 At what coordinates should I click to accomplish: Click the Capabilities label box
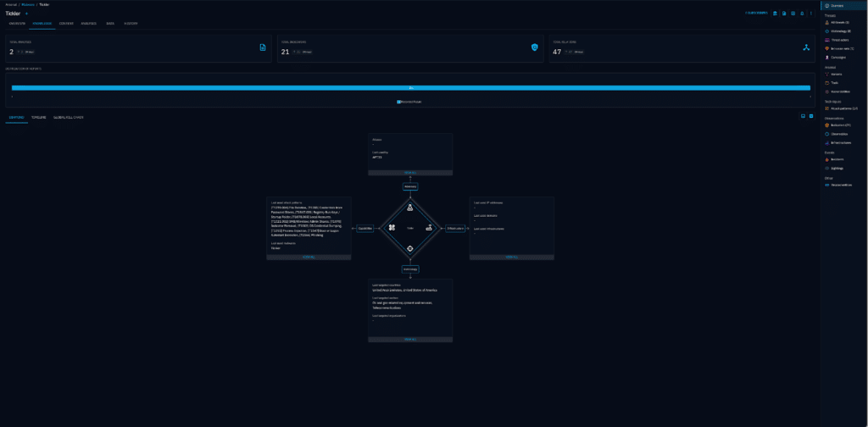click(x=364, y=228)
